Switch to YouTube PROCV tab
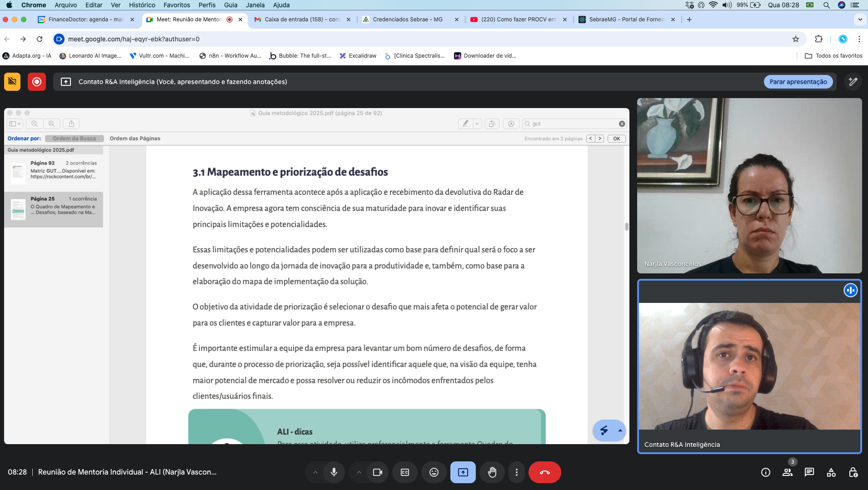The width and height of the screenshot is (868, 490). coord(519,20)
